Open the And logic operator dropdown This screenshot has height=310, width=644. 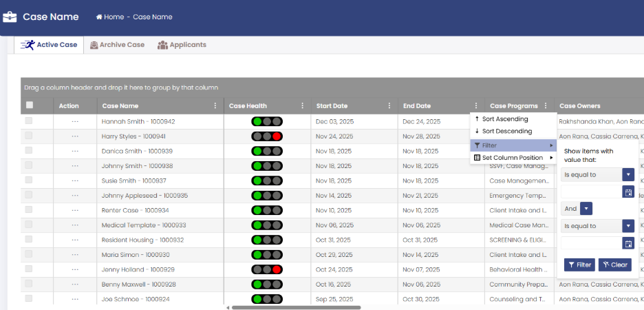click(586, 209)
